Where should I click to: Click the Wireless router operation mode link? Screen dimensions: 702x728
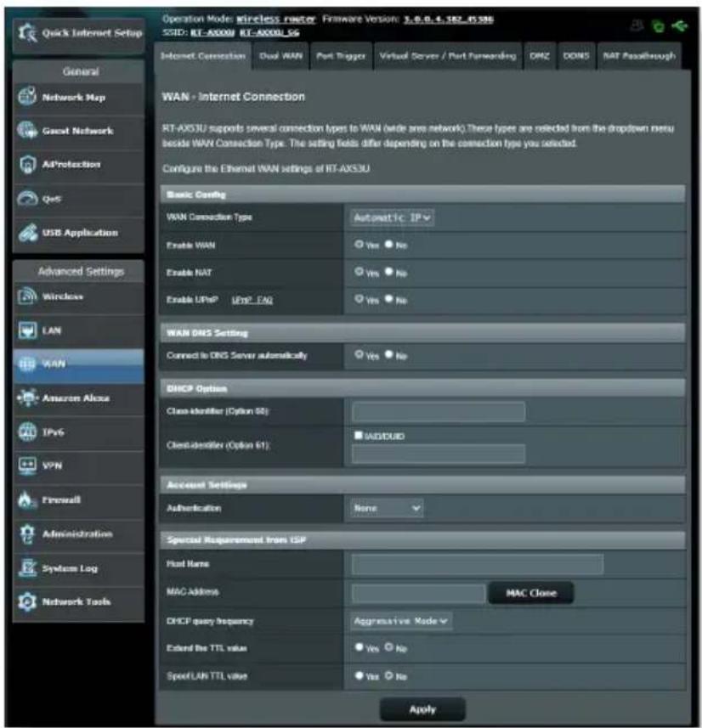276,19
